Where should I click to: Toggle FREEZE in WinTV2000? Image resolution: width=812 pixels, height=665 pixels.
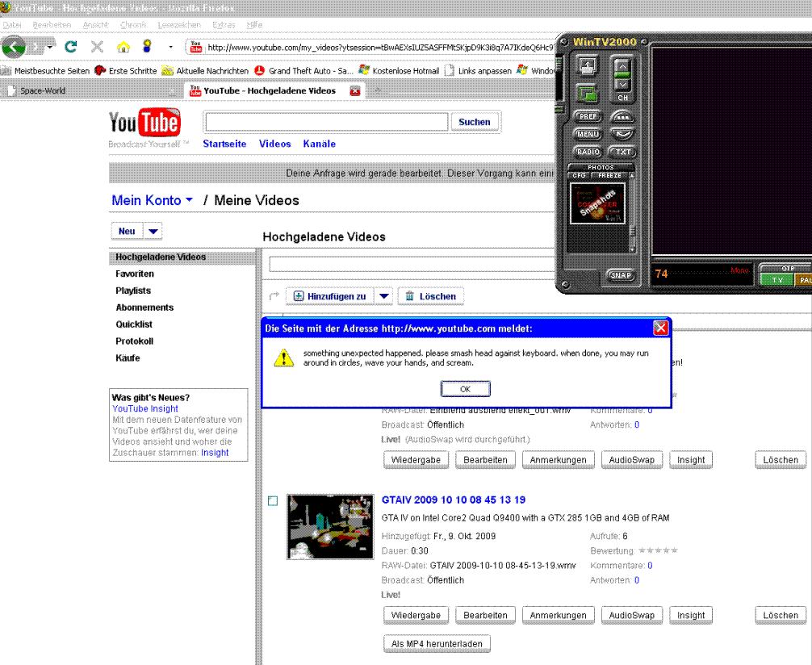pos(609,176)
